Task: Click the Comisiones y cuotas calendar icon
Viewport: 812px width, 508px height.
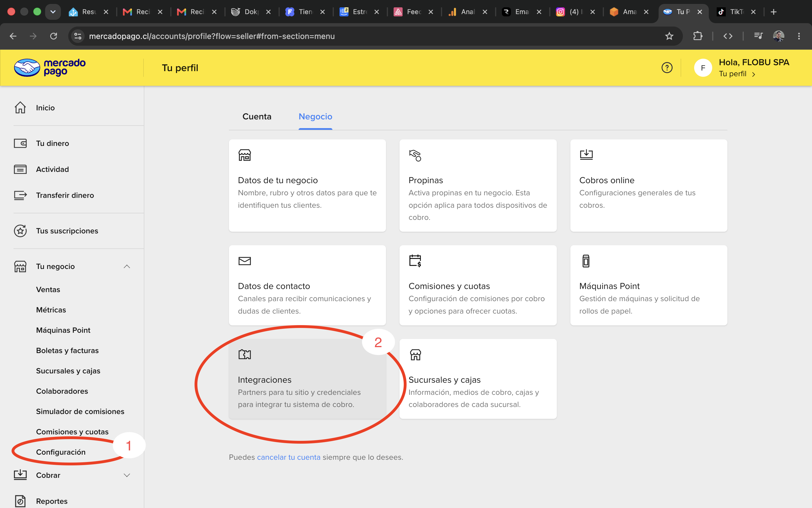Action: tap(415, 261)
